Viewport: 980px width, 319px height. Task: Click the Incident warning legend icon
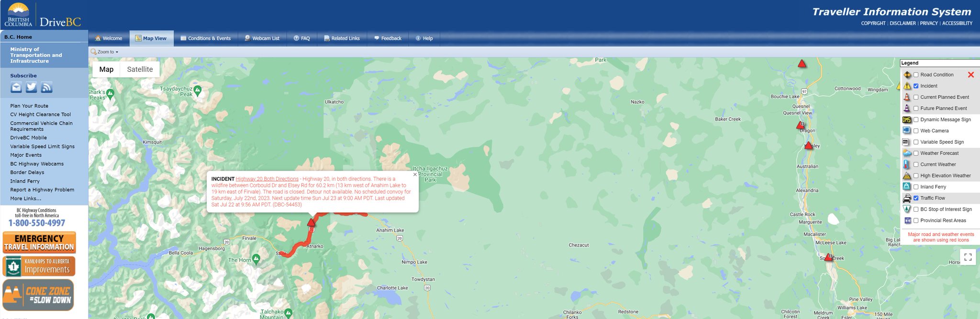coord(907,86)
